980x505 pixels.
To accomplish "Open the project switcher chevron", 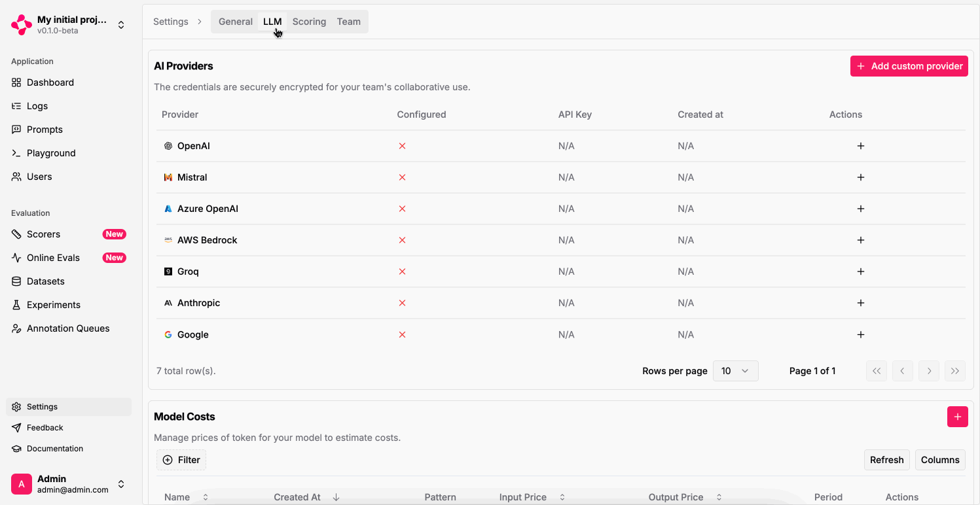I will [x=121, y=25].
